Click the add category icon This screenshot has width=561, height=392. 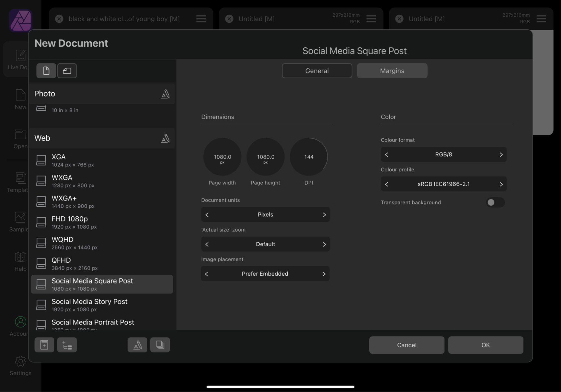pos(67,345)
